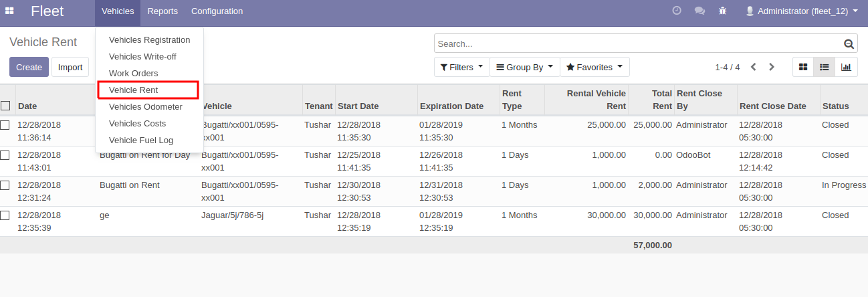Switch to kanban view
868x297 pixels.
click(x=803, y=67)
